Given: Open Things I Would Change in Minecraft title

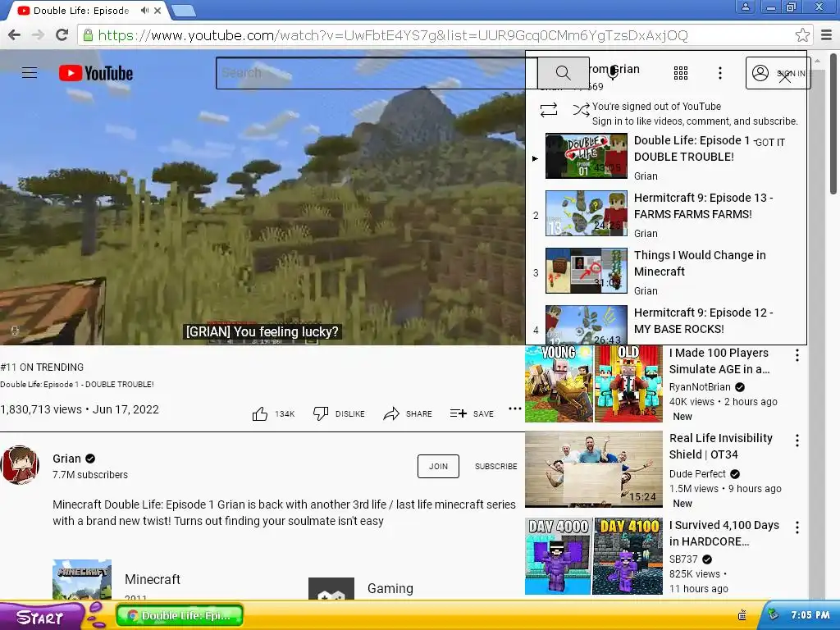Looking at the screenshot, I should point(700,263).
